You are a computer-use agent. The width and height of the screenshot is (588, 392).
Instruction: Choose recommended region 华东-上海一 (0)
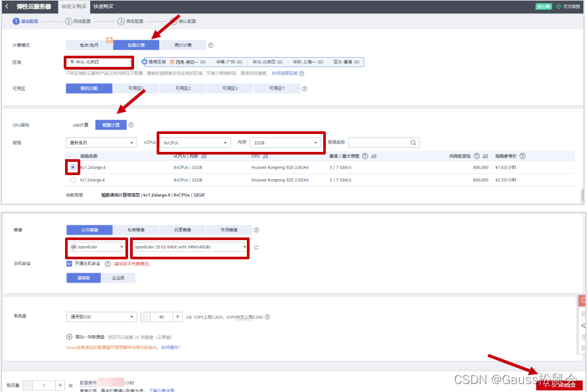click(308, 62)
